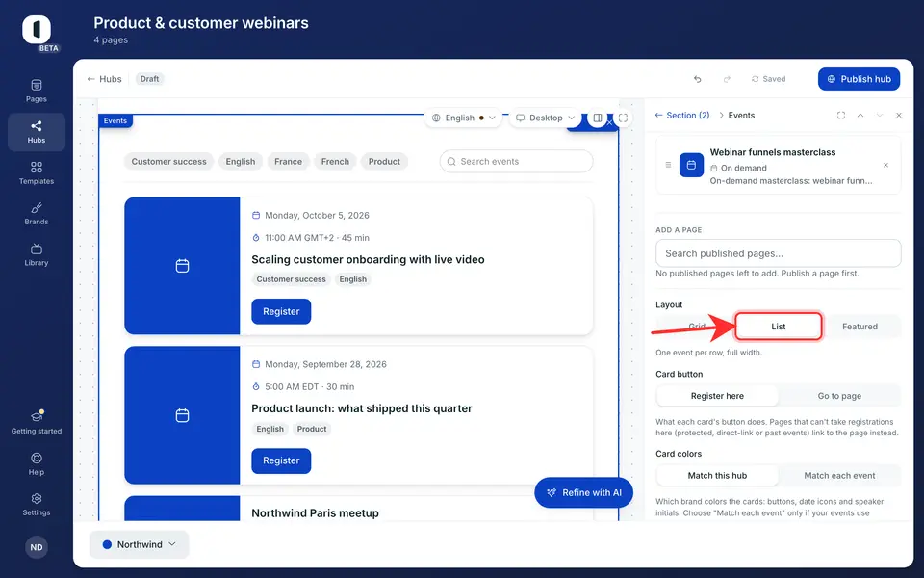Open the Library from the sidebar
The width and height of the screenshot is (924, 578).
pyautogui.click(x=36, y=254)
